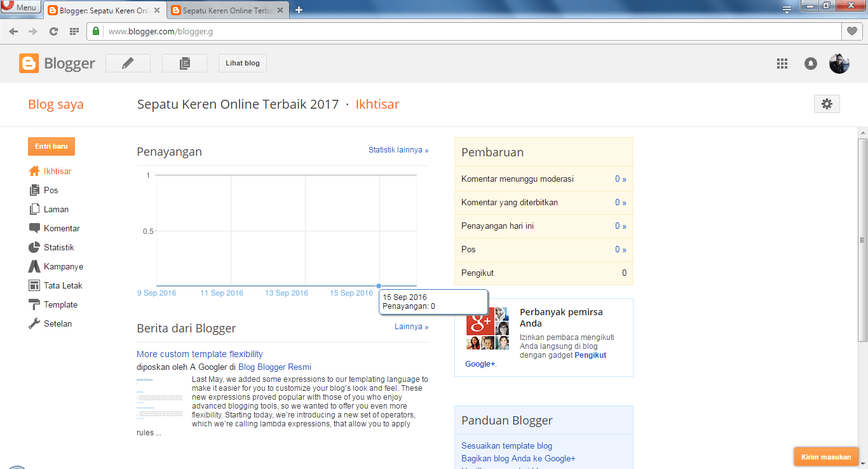The height and width of the screenshot is (469, 868).
Task: Open 'Sesuaikan template blog' guide link
Action: [x=506, y=446]
